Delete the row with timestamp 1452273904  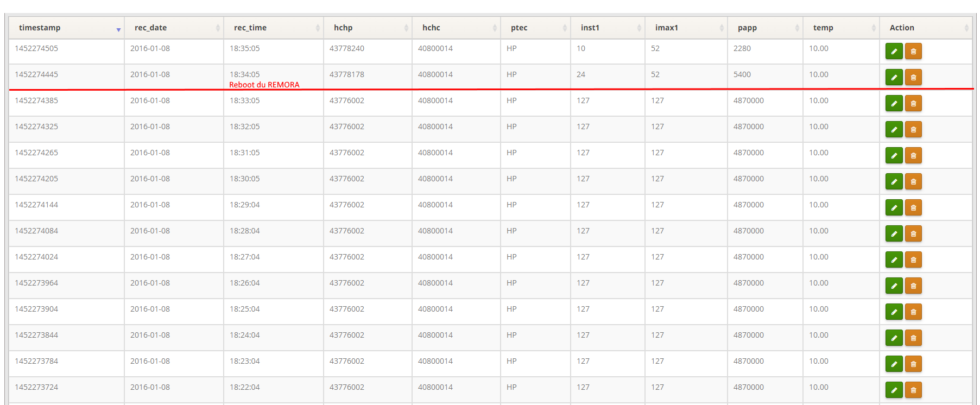(913, 312)
